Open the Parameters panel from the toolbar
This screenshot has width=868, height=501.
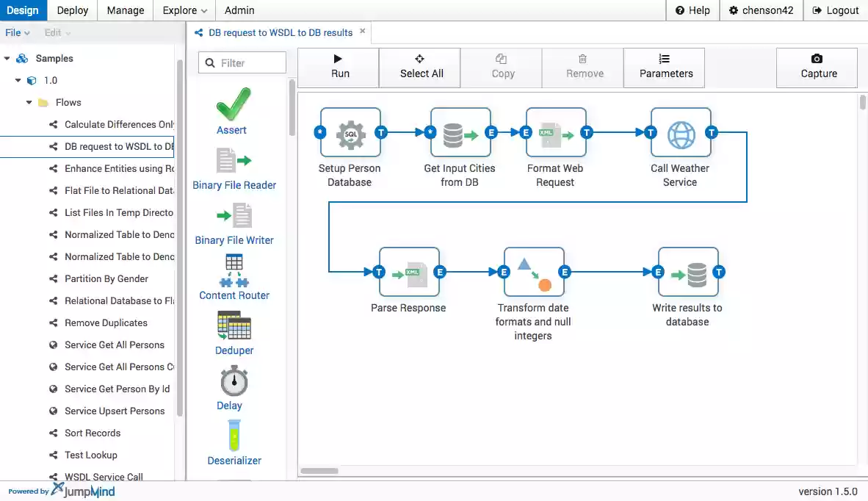click(x=664, y=68)
